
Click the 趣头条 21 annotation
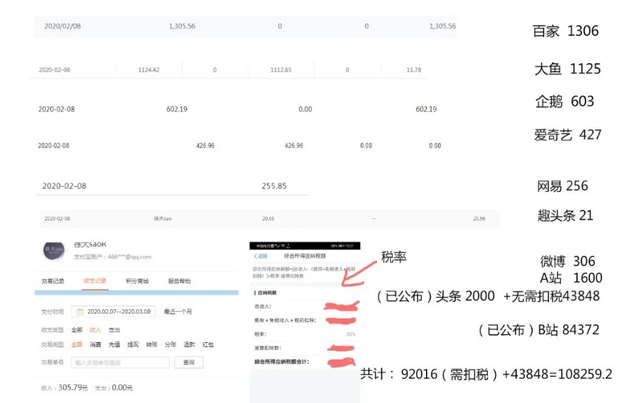565,215
